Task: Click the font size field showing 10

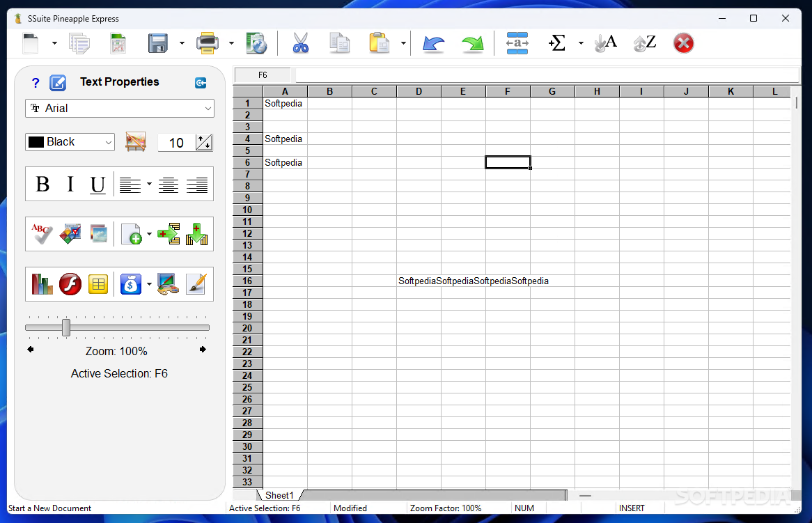Action: 176,143
